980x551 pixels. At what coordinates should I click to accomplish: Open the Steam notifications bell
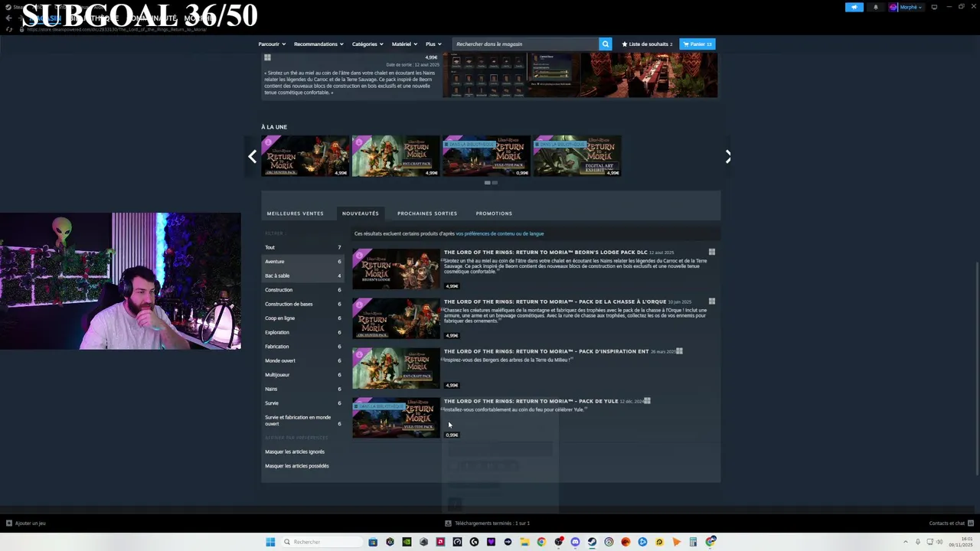(876, 7)
